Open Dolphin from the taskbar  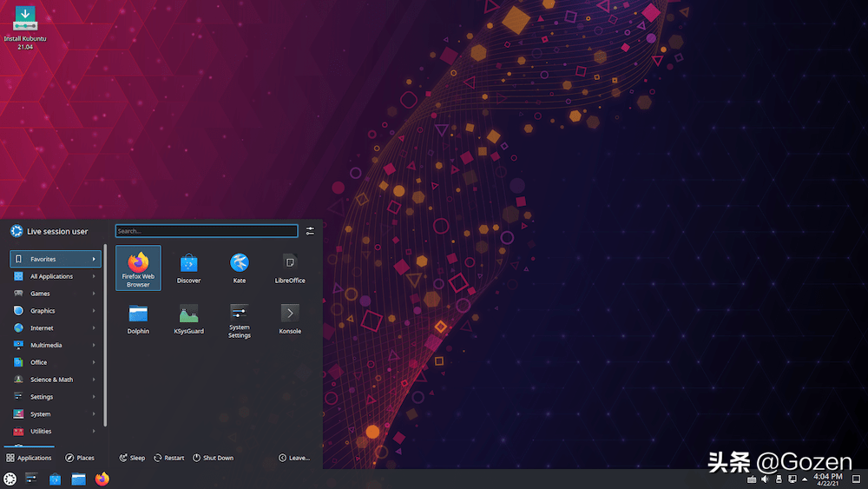(79, 479)
